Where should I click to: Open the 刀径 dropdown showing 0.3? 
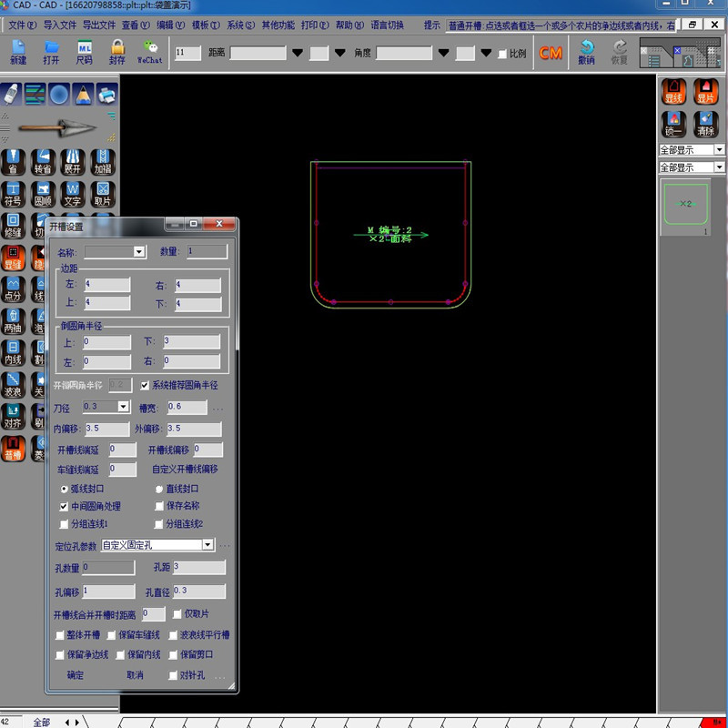pos(123,407)
